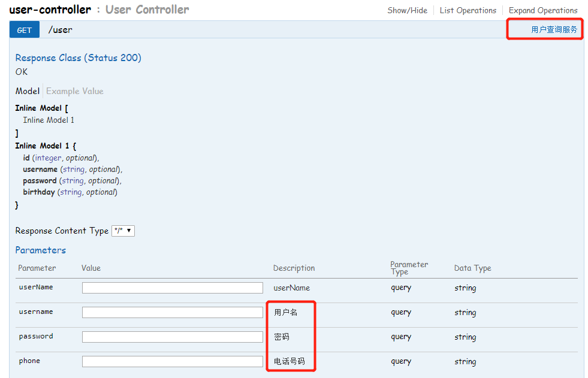The width and height of the screenshot is (588, 378).
Task: Click the User Controller description title
Action: [147, 10]
